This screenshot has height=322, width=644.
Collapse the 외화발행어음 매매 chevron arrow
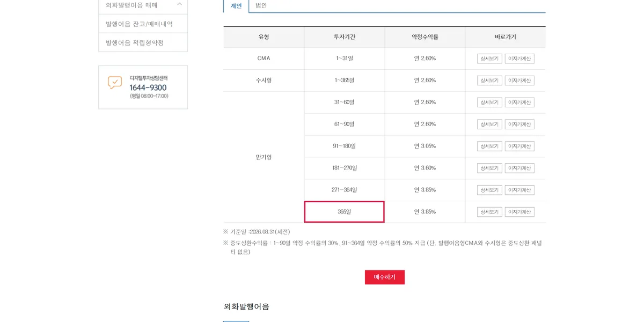point(179,4)
